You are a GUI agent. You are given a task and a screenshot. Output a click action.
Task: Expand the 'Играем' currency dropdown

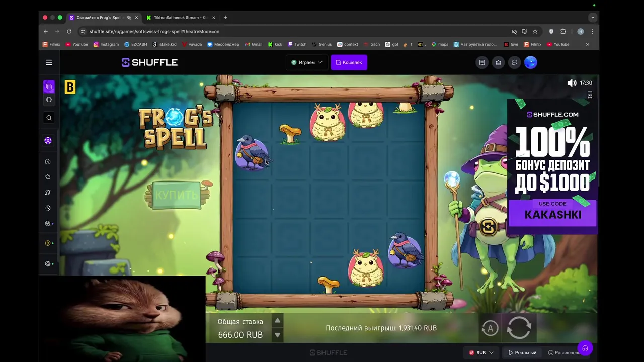click(307, 62)
